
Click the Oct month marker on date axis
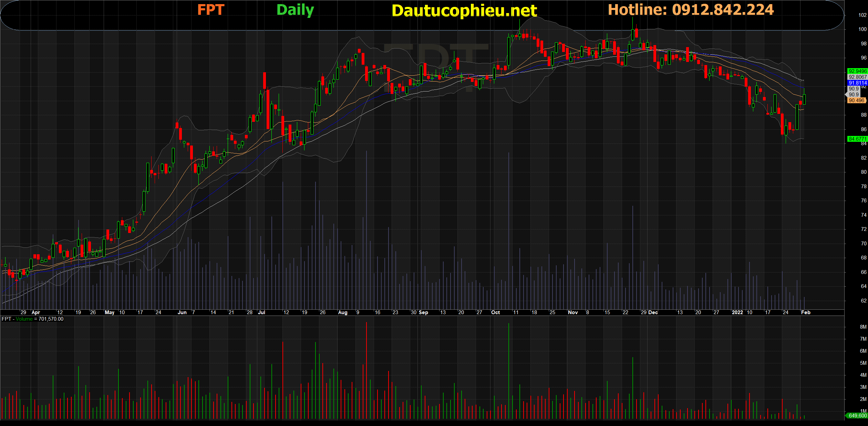click(x=495, y=312)
